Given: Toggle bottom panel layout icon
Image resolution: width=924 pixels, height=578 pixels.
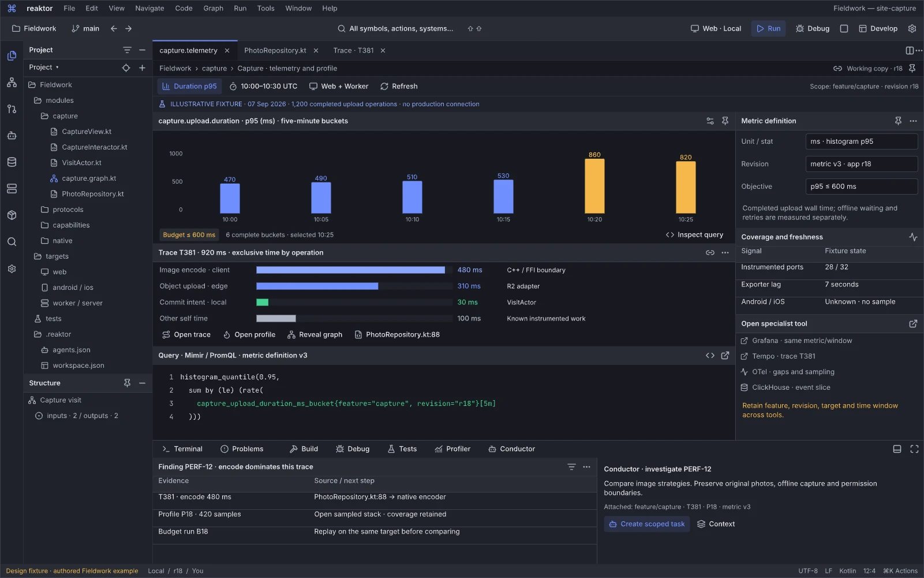Looking at the screenshot, I should [x=897, y=449].
